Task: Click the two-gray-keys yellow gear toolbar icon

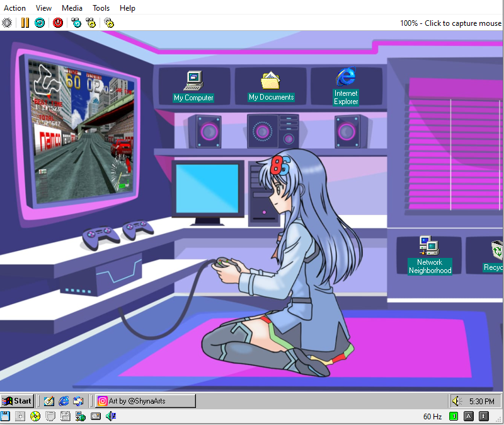Action: [91, 23]
